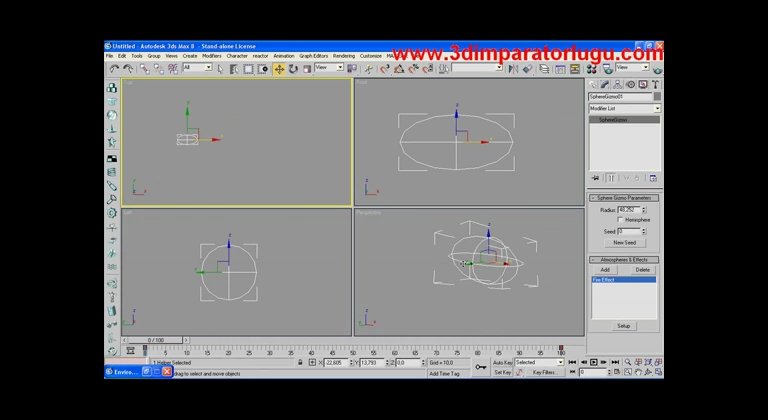The width and height of the screenshot is (768, 420).
Task: Toggle the Selection Lock padlock
Action: pos(300,363)
